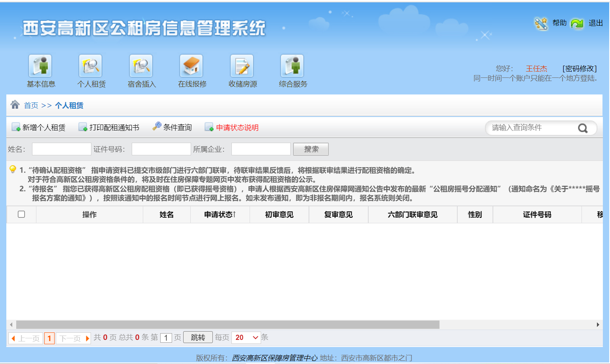Click the 打印配租通知书 toolbar icon

[83, 127]
